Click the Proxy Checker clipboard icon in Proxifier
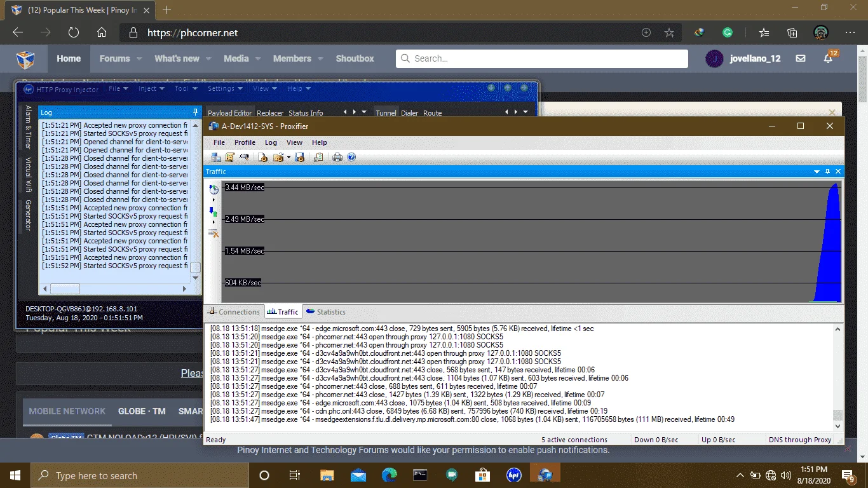This screenshot has height=488, width=868. tap(318, 157)
